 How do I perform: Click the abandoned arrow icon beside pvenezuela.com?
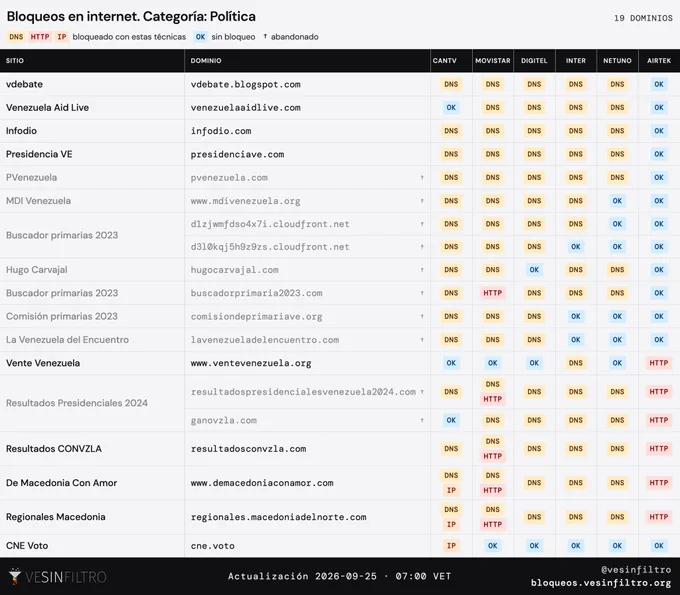tap(422, 177)
